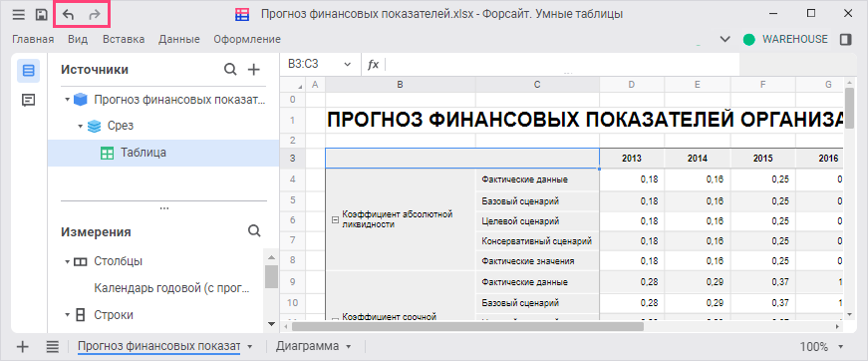The width and height of the screenshot is (868, 361).
Task: Add a new source with plus icon
Action: click(253, 69)
